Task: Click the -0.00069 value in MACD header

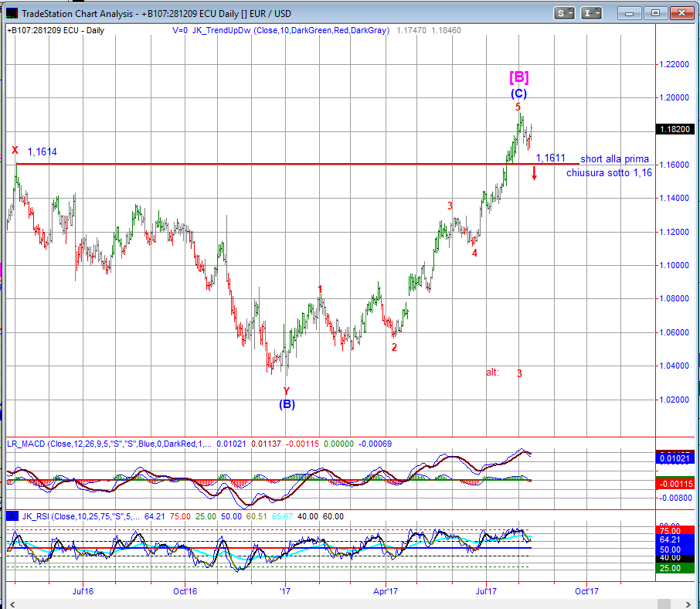Action: tap(375, 444)
